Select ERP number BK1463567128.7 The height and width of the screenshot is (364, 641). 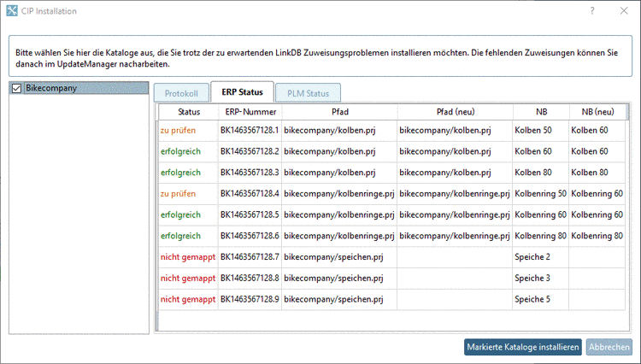[250, 257]
